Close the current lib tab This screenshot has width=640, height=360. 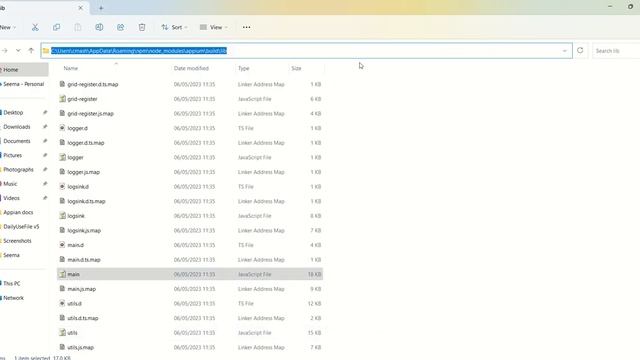[80, 8]
